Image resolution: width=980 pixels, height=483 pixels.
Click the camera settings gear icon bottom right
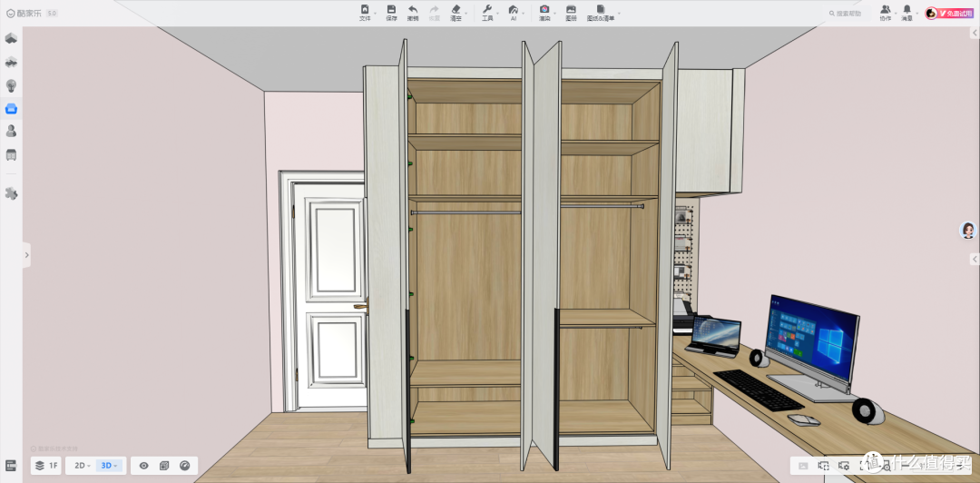844,466
